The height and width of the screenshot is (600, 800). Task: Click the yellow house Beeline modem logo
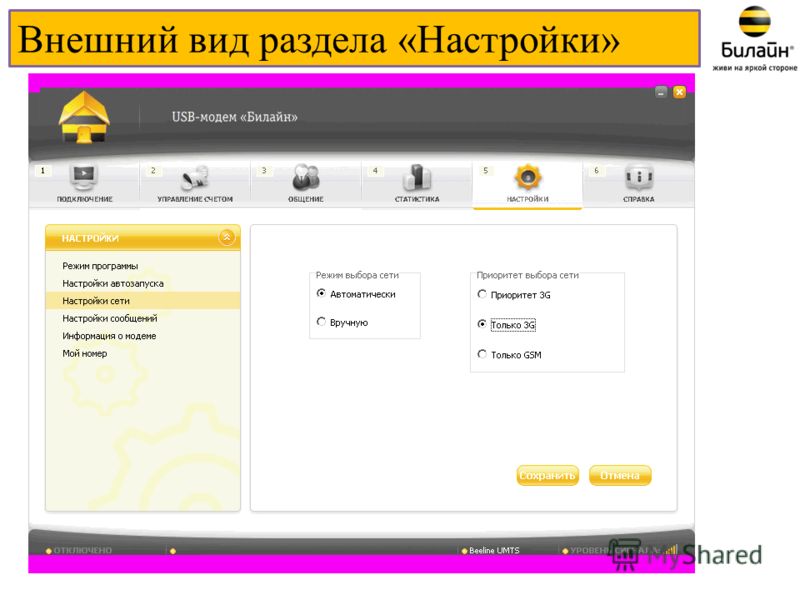84,117
